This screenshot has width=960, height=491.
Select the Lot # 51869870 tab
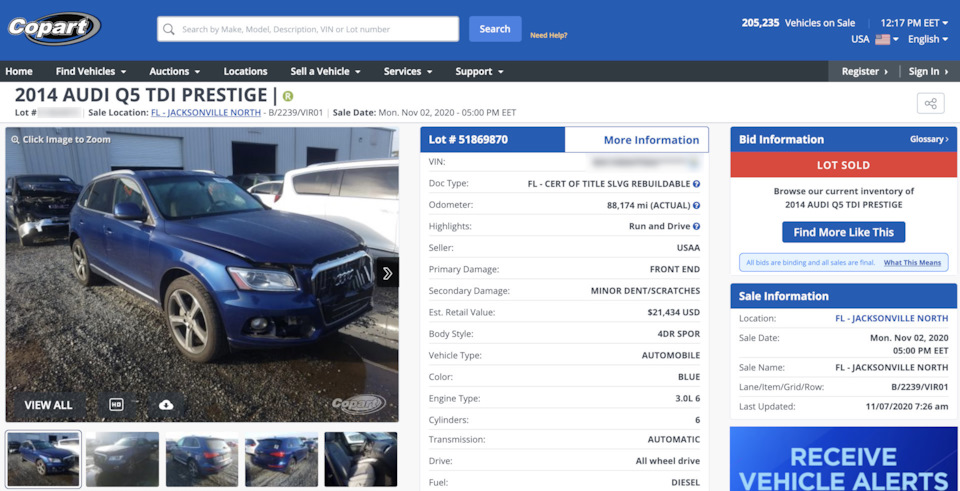[492, 140]
